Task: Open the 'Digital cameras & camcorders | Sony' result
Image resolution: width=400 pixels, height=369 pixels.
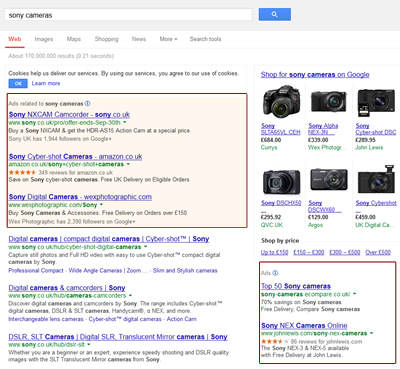Action: pyautogui.click(x=67, y=288)
